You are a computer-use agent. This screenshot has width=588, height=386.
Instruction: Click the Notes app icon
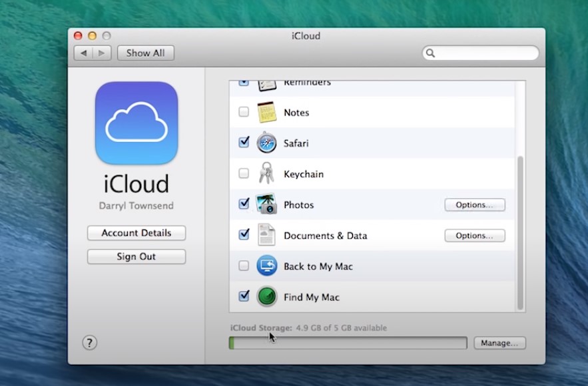266,113
